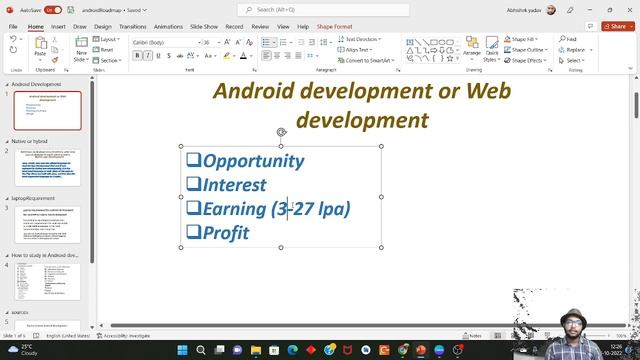This screenshot has width=640, height=360.
Task: Open the Text Direction dropdown
Action: coord(360,39)
